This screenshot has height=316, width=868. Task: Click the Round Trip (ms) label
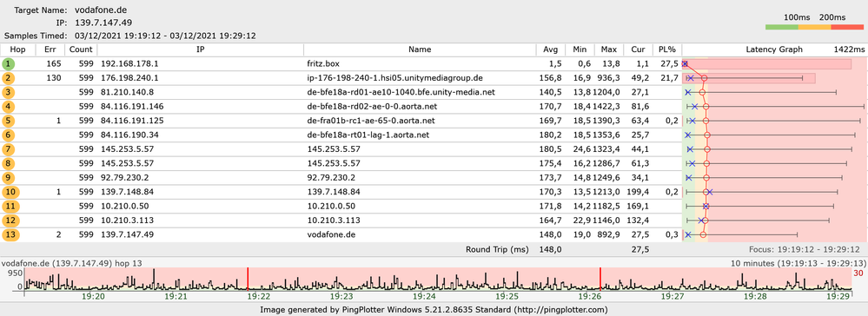498,249
